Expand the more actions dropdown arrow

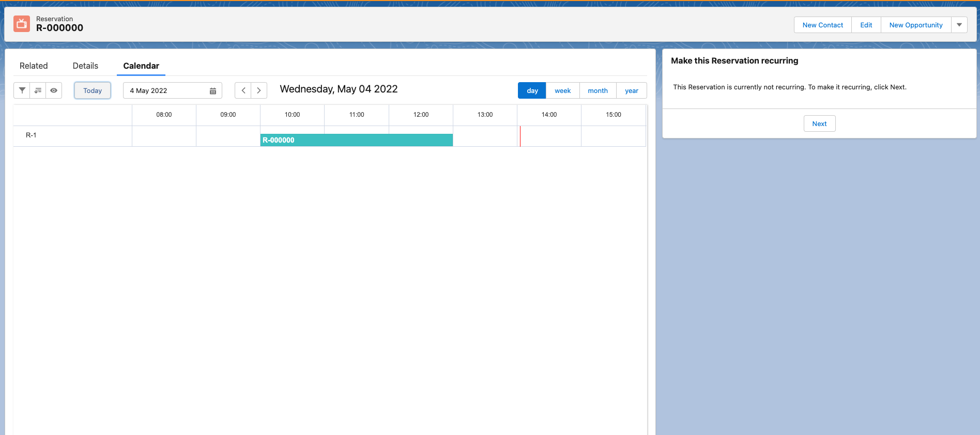(959, 25)
